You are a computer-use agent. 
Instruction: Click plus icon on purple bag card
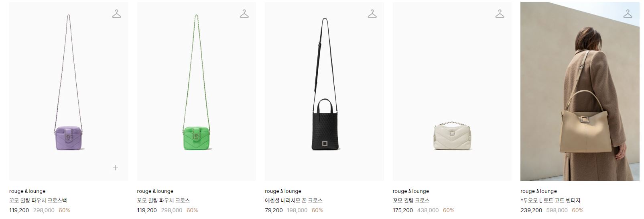(115, 168)
